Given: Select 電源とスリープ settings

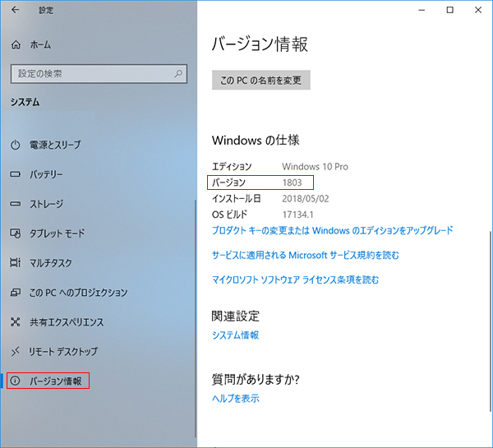Looking at the screenshot, I should (55, 145).
